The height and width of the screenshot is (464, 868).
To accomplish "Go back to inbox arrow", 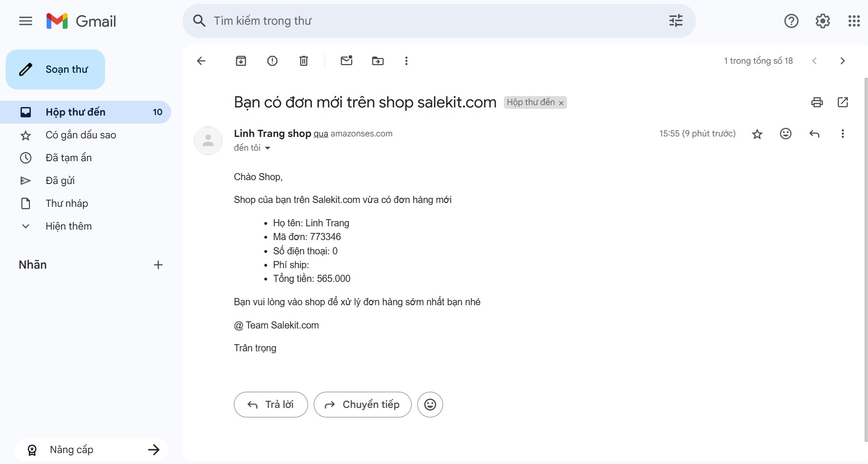I will [201, 61].
